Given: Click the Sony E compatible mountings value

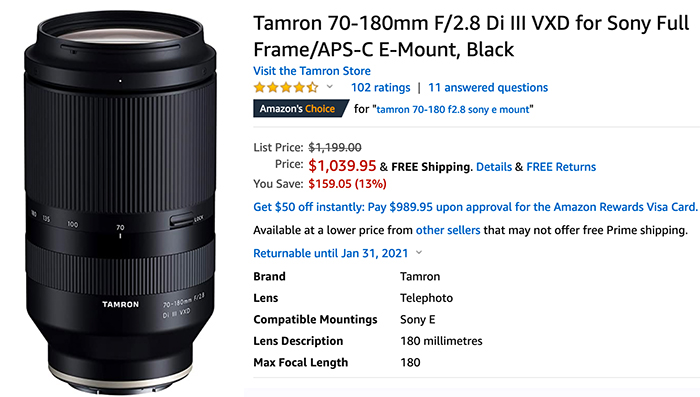Looking at the screenshot, I should (417, 319).
